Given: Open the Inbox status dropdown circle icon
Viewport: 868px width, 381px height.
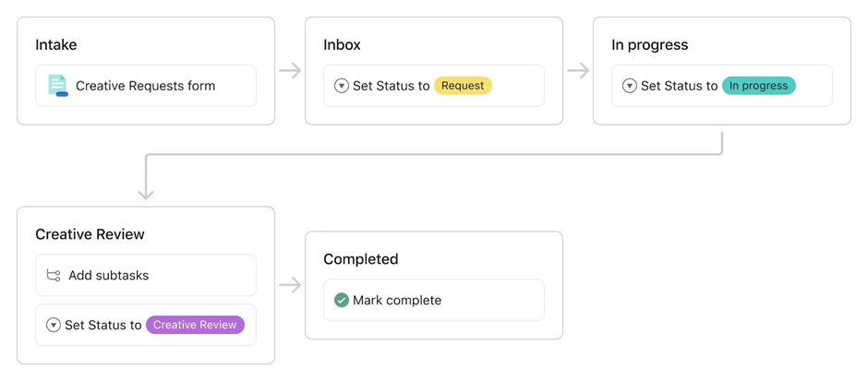Looking at the screenshot, I should [x=342, y=86].
